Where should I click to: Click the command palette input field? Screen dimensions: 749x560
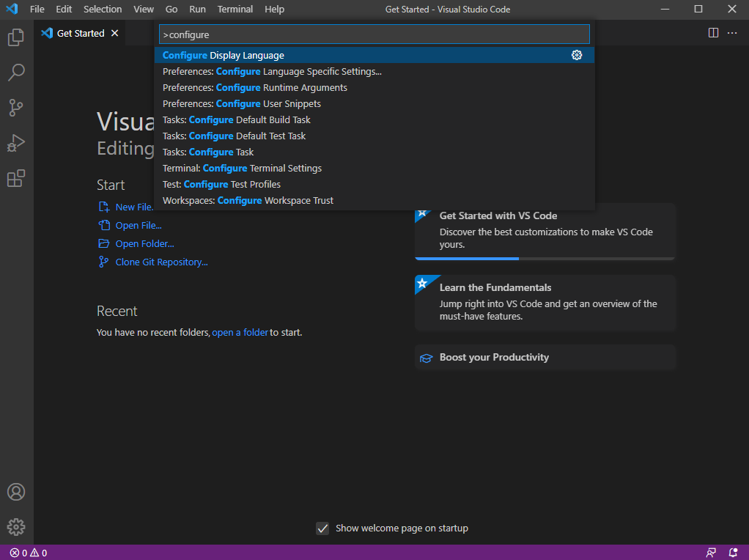[374, 34]
